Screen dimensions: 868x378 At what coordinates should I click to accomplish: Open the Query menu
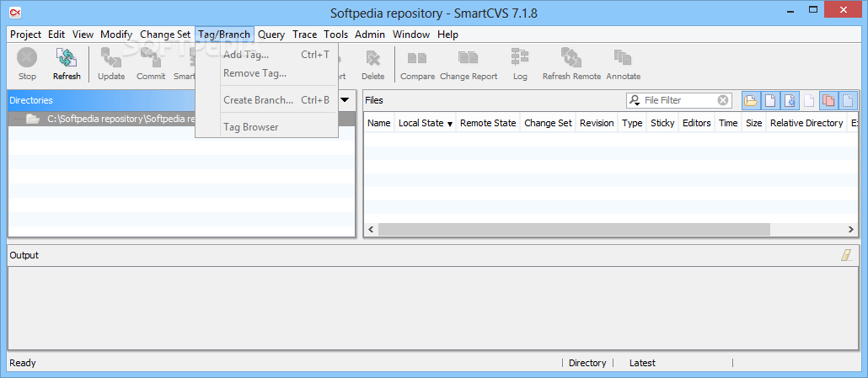(x=271, y=35)
